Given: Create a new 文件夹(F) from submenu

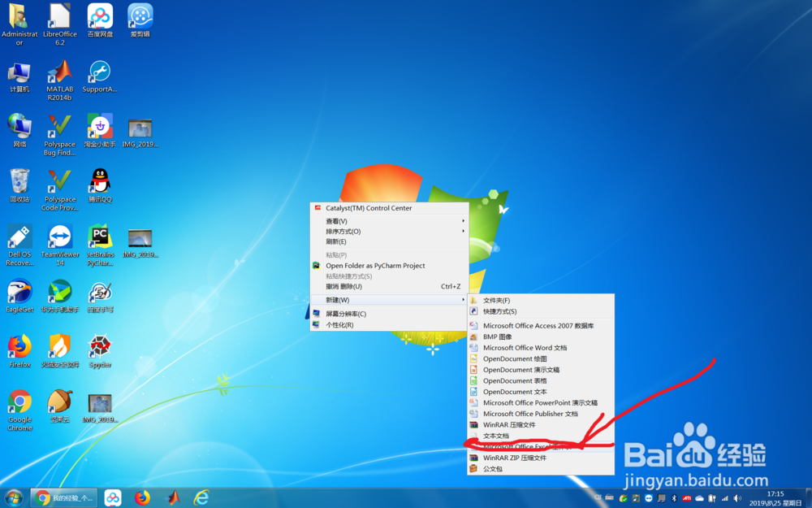Looking at the screenshot, I should (541, 300).
